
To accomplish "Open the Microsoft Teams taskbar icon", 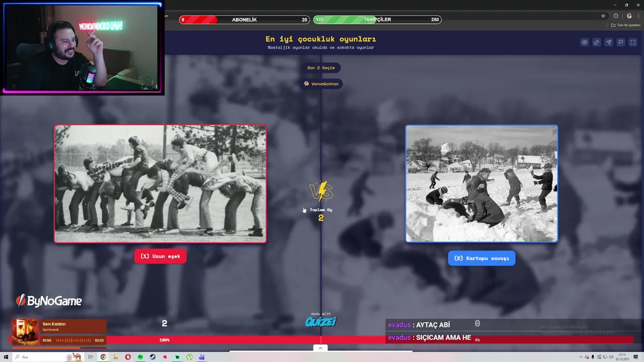I will click(x=202, y=357).
